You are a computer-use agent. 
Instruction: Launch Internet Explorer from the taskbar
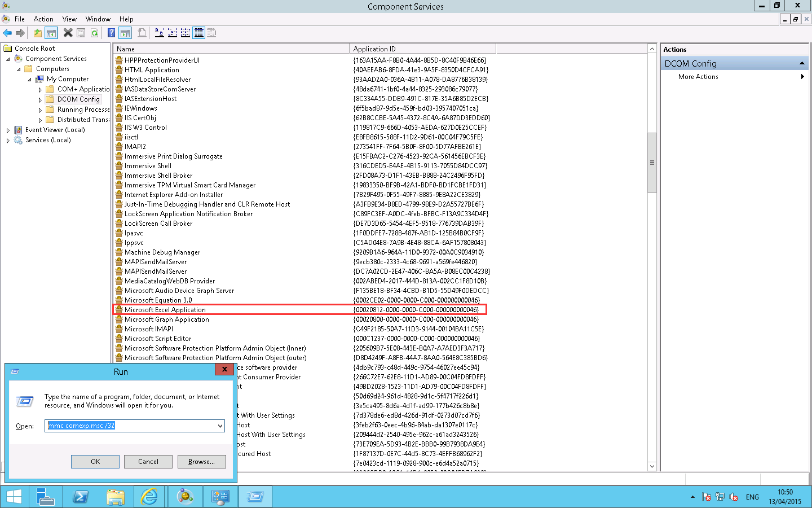(x=150, y=497)
